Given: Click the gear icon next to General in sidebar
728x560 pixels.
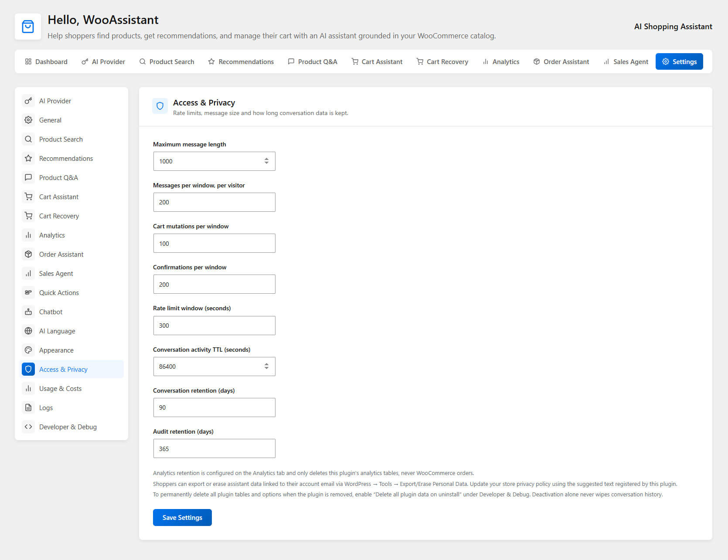Looking at the screenshot, I should click(x=28, y=120).
